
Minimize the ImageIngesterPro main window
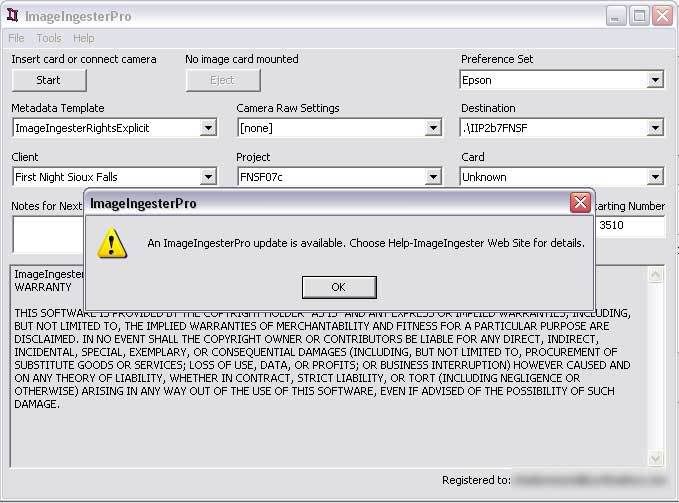pyautogui.click(x=615, y=16)
